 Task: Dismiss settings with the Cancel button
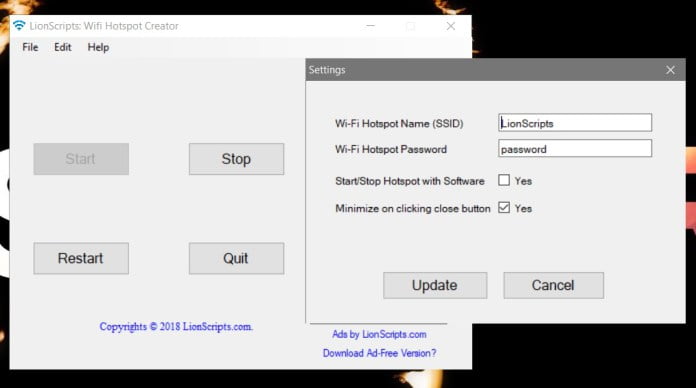coord(554,285)
